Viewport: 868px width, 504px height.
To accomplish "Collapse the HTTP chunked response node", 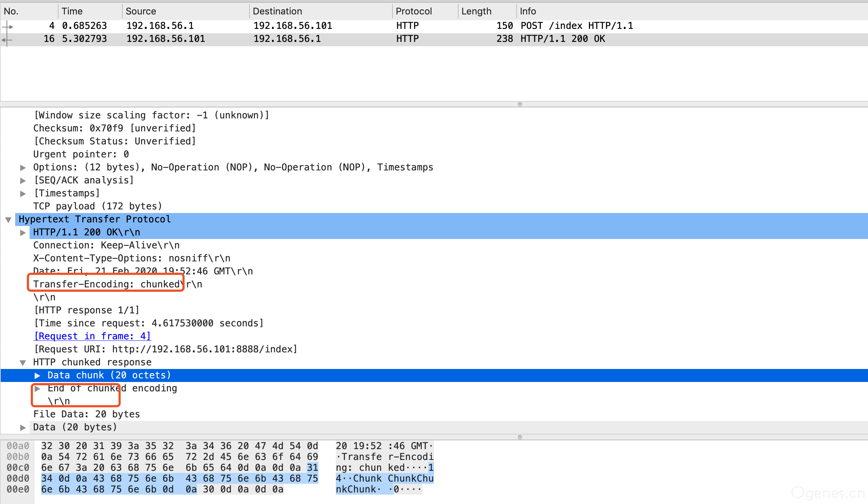I will pos(23,362).
